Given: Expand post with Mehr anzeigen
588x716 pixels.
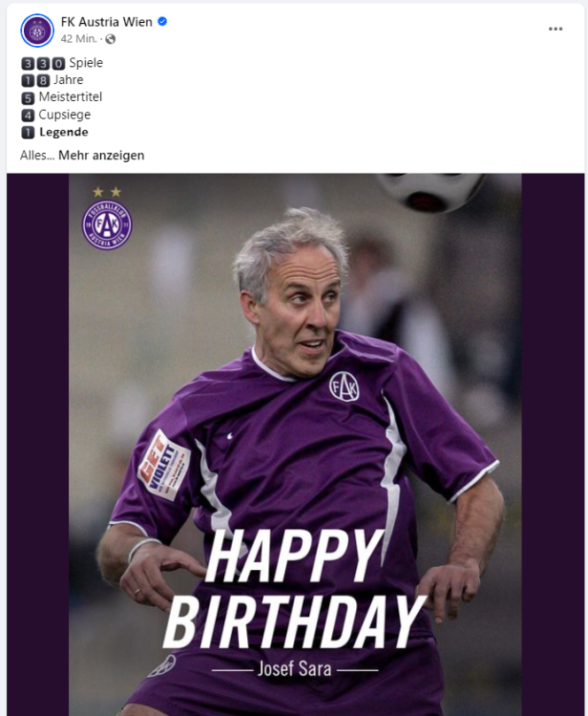Looking at the screenshot, I should [101, 156].
